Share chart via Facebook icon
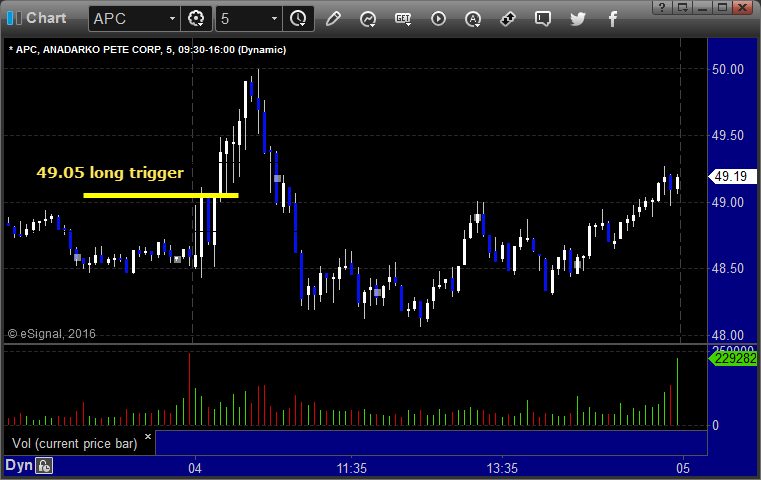This screenshot has width=761, height=480. point(612,19)
